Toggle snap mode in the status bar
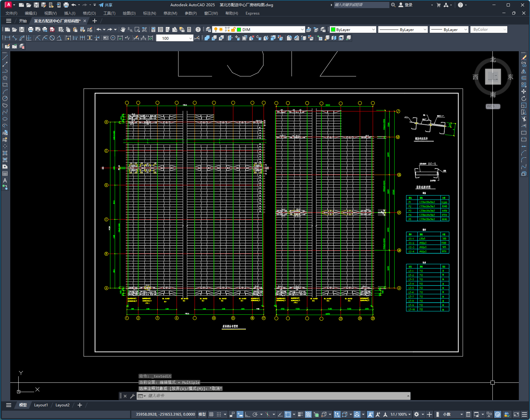The width and height of the screenshot is (530, 420). point(219,414)
